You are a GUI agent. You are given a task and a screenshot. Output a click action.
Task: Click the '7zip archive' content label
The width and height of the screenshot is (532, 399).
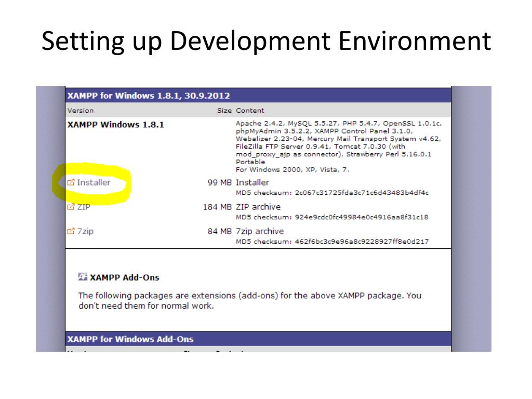click(x=260, y=231)
